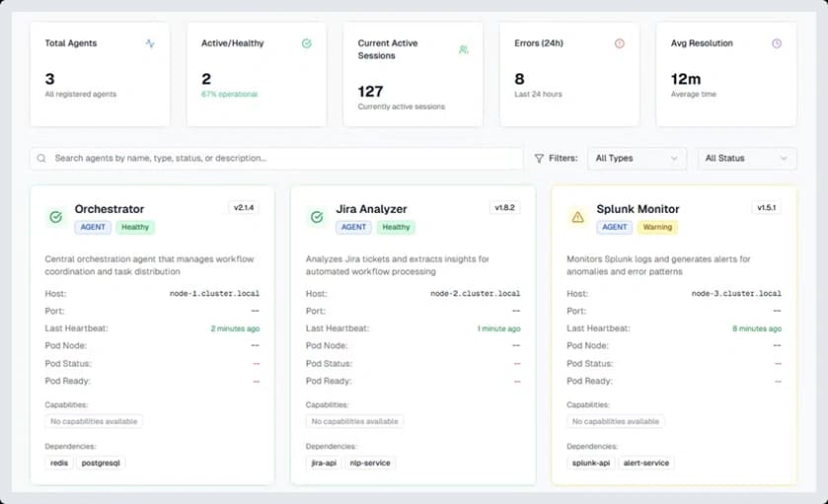Screen dimensions: 828x504
Task: Click the green check icon on Active/Healthy card
Action: pyautogui.click(x=306, y=43)
